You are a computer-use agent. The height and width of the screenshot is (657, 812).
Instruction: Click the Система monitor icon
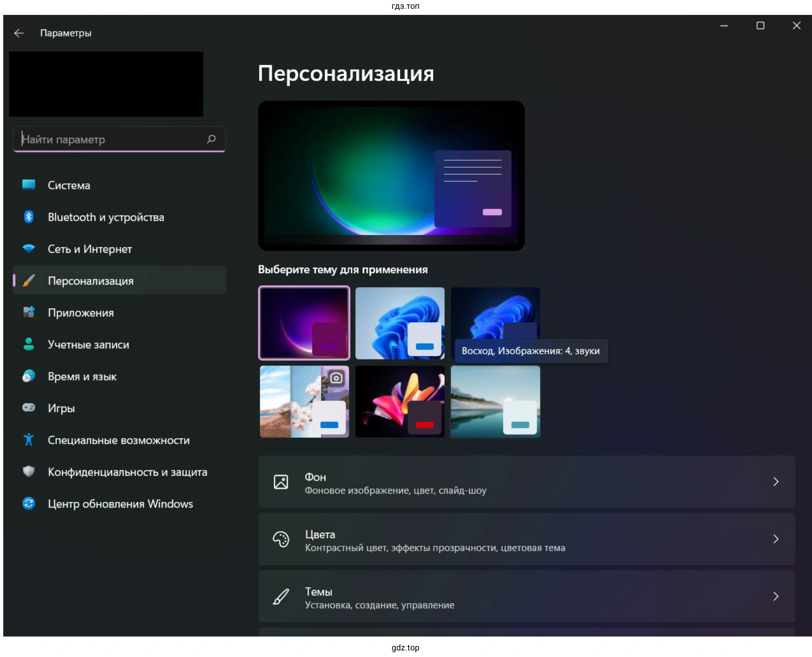[29, 185]
